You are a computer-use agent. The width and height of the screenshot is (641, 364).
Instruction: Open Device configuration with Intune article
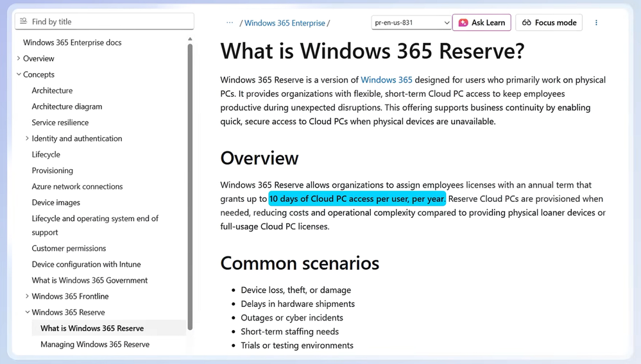coord(86,265)
